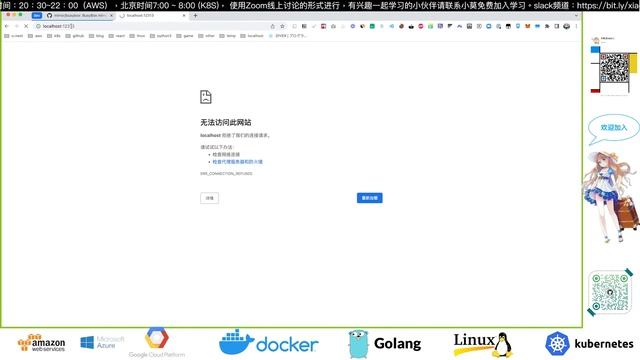Screen dimensions: 640x360
Task: Close the GitHub tab
Action: click(x=111, y=16)
